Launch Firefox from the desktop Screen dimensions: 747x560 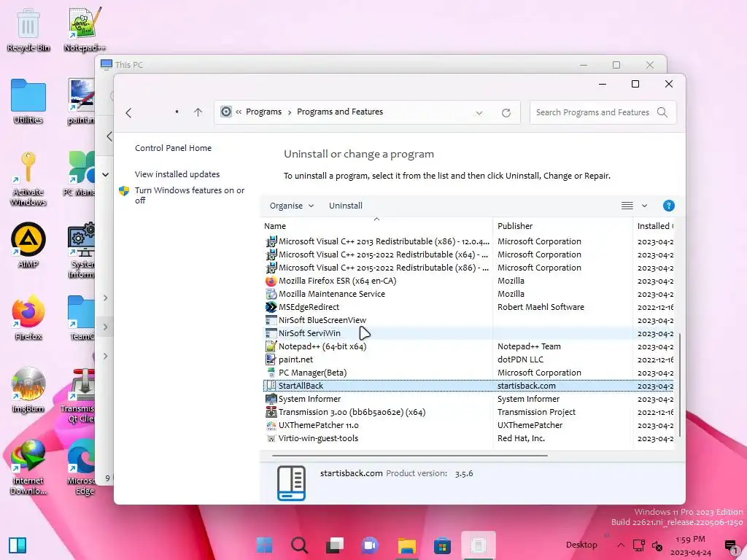point(28,318)
